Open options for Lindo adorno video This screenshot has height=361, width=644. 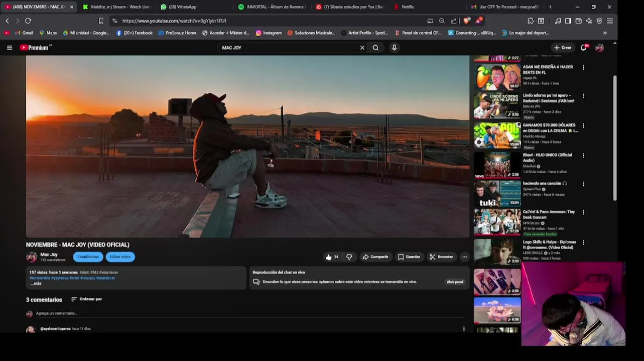583,96
